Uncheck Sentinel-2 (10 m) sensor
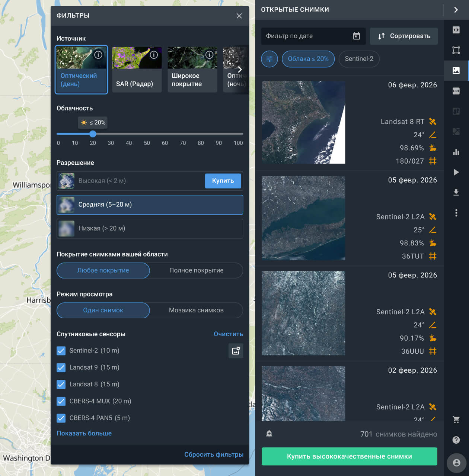The height and width of the screenshot is (476, 469). tap(61, 351)
